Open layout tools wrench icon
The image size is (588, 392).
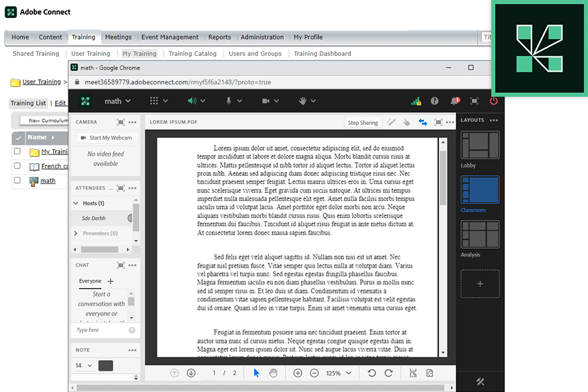[480, 382]
